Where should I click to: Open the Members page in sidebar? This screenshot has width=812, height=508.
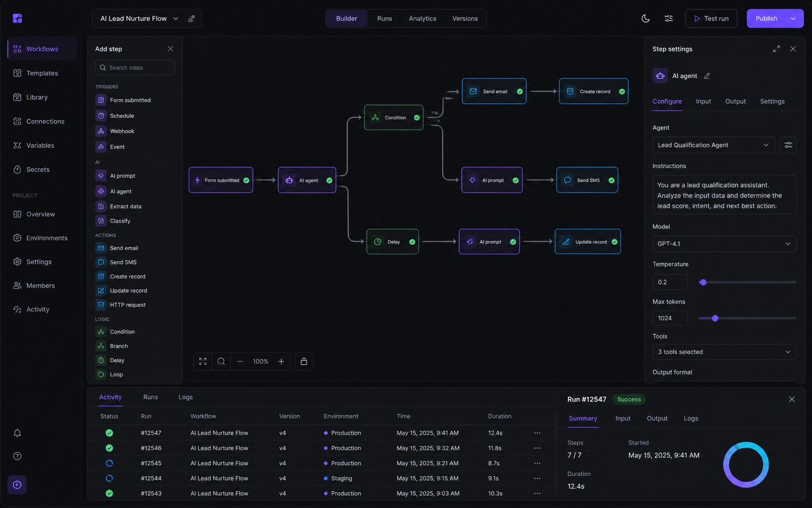point(42,286)
